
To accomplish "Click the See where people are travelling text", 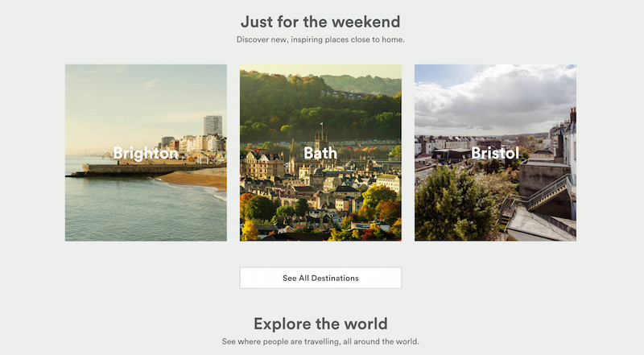I will click(x=320, y=341).
